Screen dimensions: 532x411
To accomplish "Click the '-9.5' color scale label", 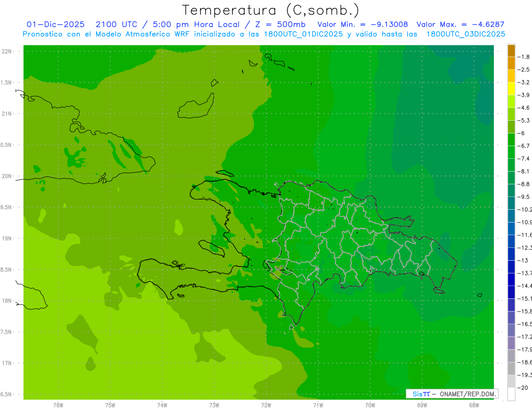I will point(524,197).
